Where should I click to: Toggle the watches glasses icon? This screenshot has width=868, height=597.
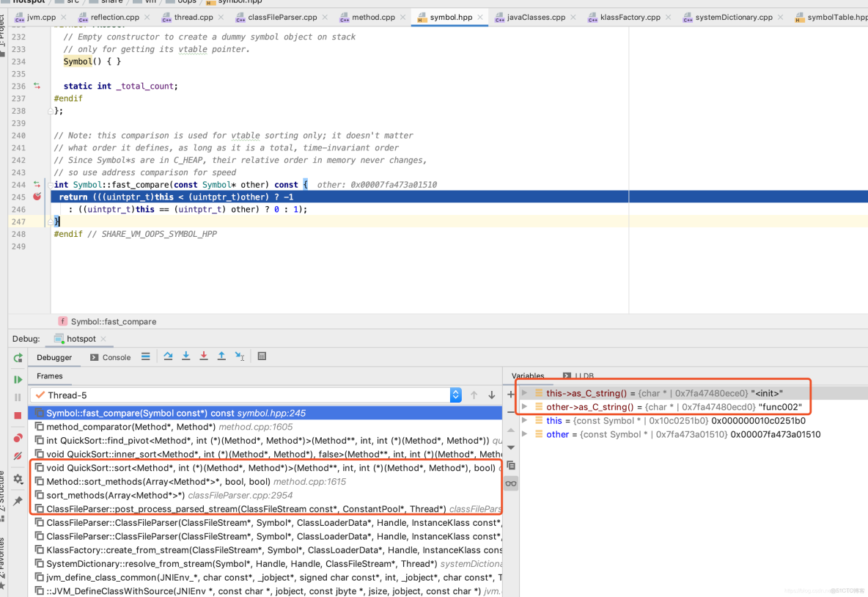pos(511,483)
